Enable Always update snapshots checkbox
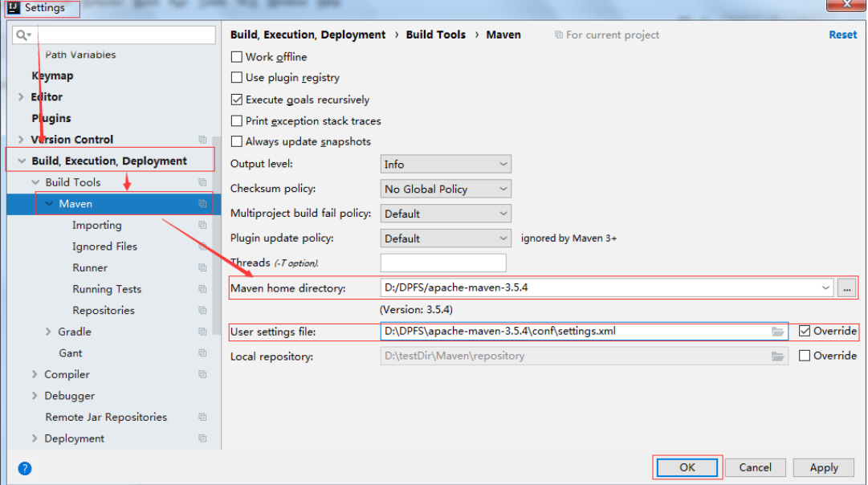This screenshot has width=868, height=485. coord(236,142)
